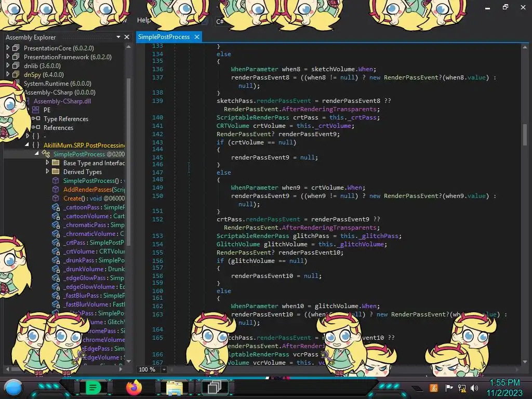Click the code editor vertical scrollbar thumb
532x399 pixels.
(x=525, y=135)
